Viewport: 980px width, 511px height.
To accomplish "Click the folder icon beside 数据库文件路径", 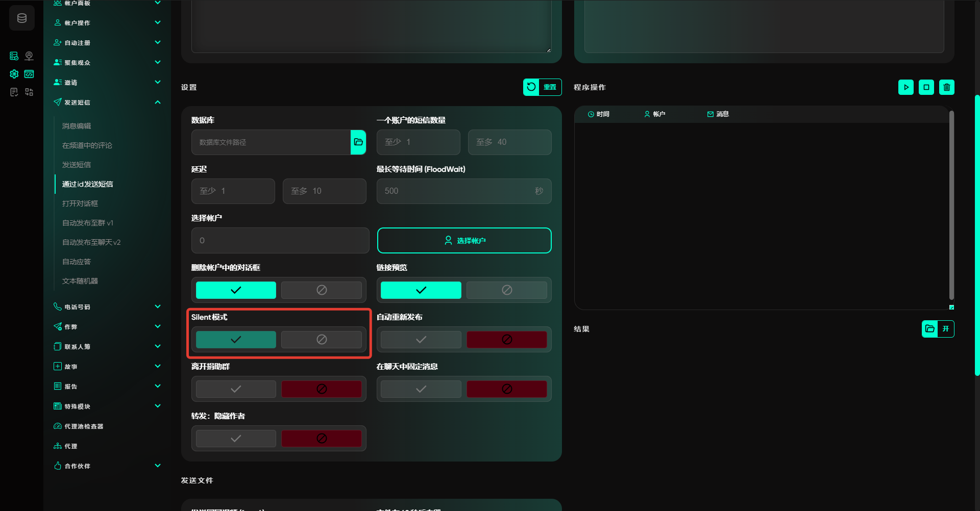I will (x=358, y=142).
